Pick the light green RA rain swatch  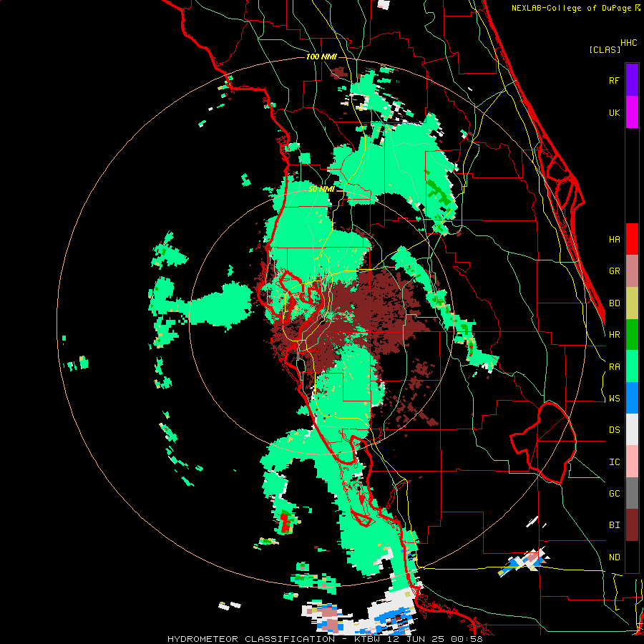[632, 366]
